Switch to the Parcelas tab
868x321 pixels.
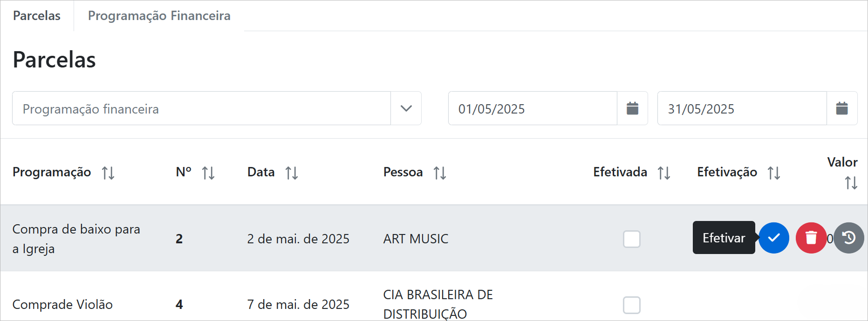coord(37,16)
